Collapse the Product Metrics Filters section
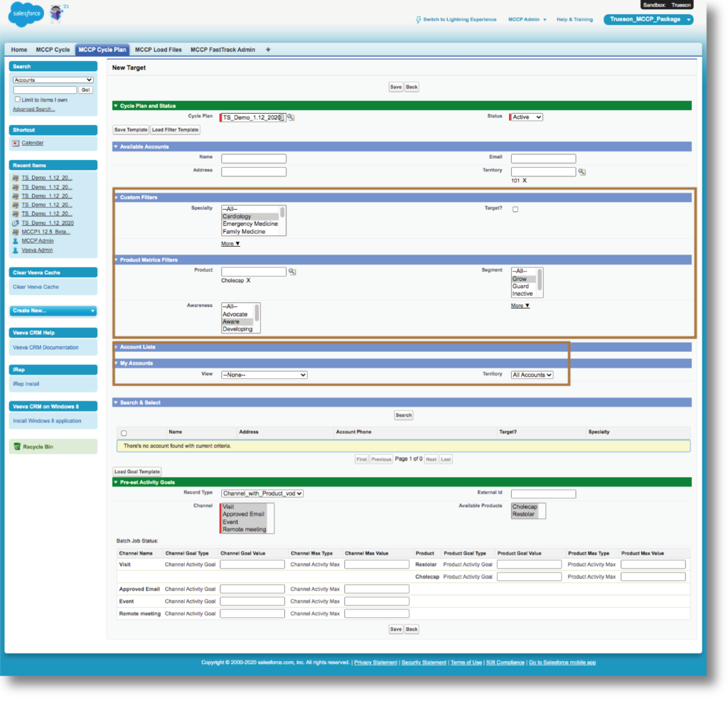Screen dimensions: 728x701 pyautogui.click(x=116, y=260)
